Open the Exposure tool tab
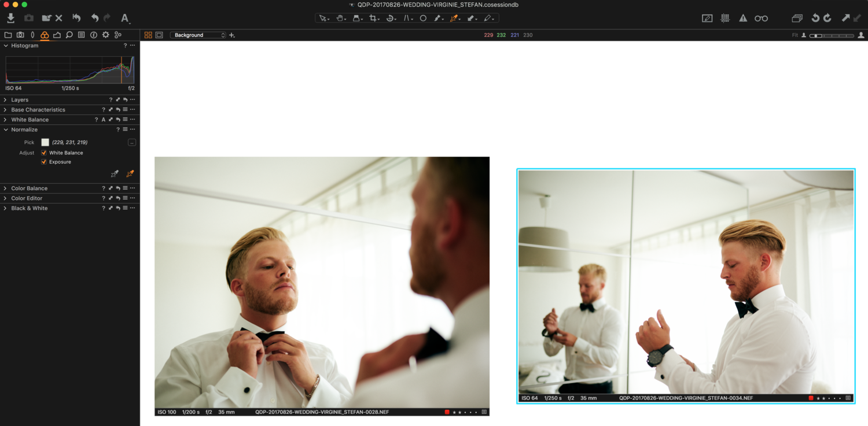 (57, 35)
